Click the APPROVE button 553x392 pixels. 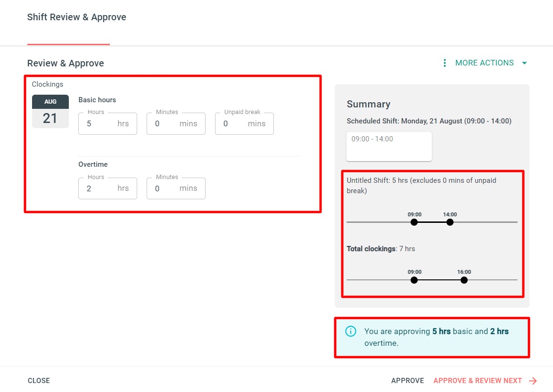407,381
